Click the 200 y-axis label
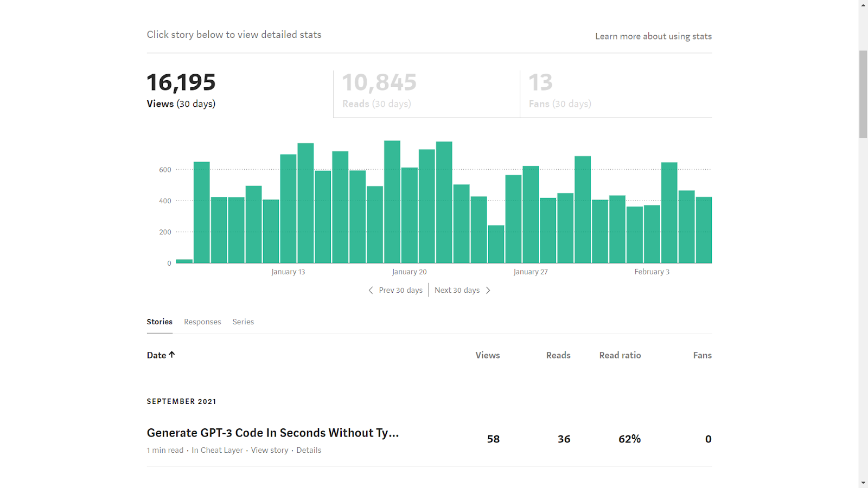Viewport: 868px width, 488px height. point(165,232)
